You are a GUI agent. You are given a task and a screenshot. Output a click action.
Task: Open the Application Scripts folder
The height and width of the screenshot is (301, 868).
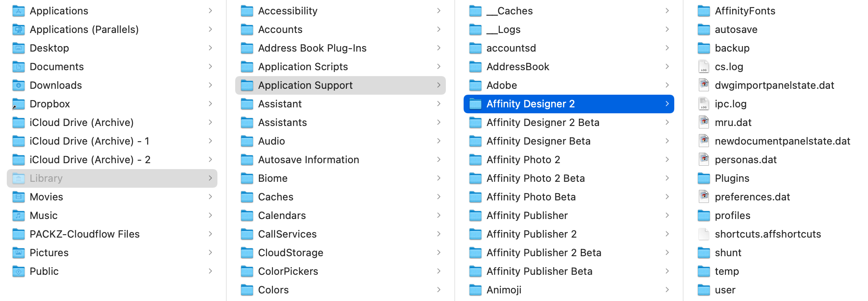click(x=341, y=67)
